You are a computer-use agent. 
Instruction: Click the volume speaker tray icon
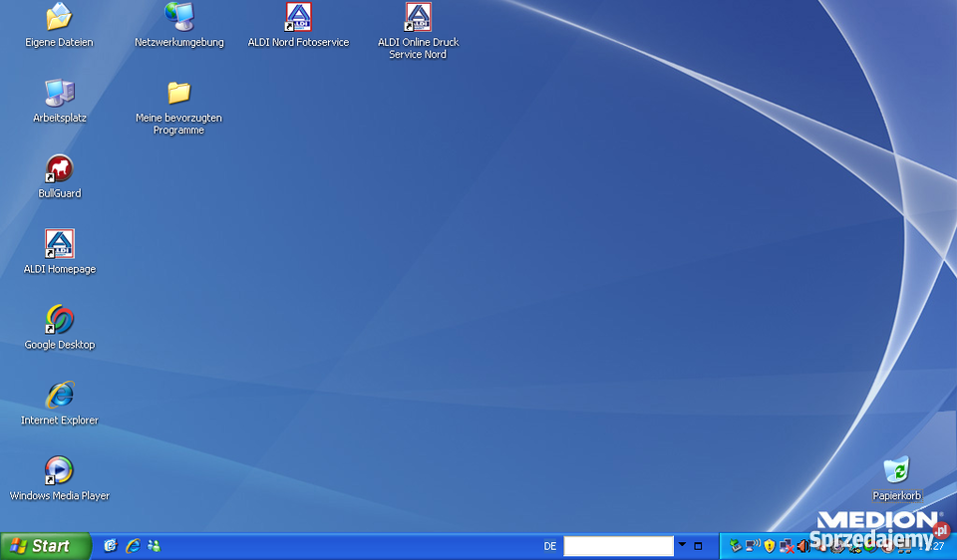tap(802, 546)
